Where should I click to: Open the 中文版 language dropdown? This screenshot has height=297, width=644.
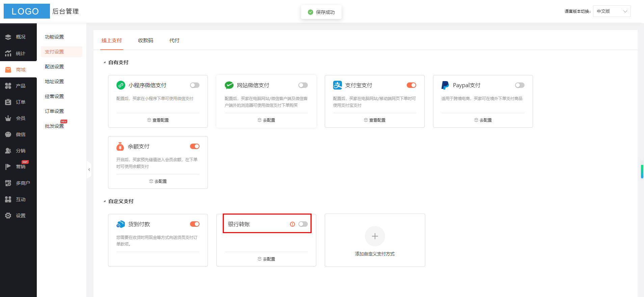(612, 11)
